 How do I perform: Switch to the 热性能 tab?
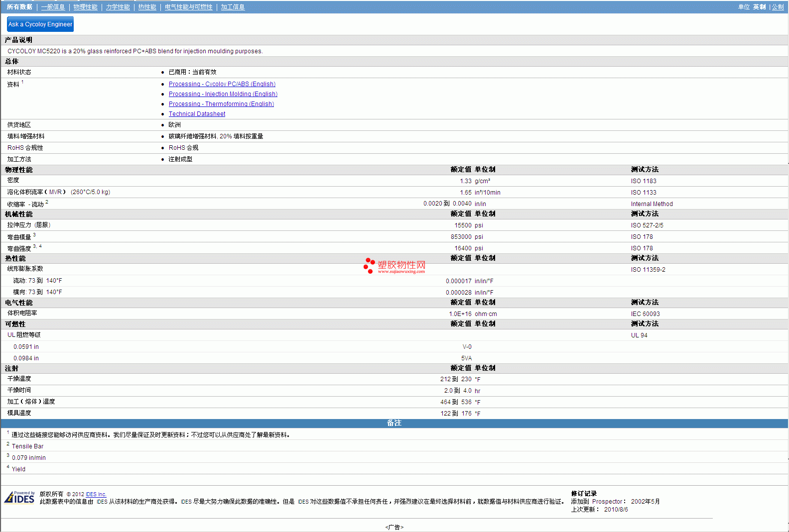click(147, 7)
